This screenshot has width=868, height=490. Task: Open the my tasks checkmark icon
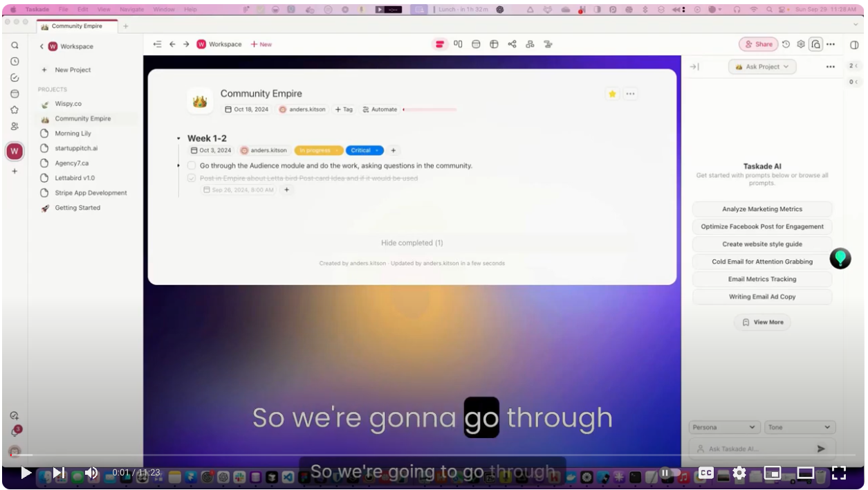(15, 78)
